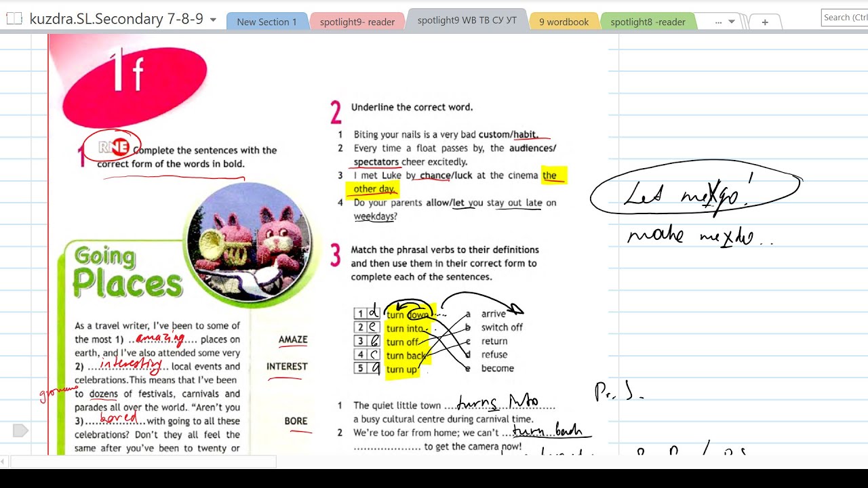
Task: Switch to the spotlight8 -reader tab
Action: pos(648,22)
